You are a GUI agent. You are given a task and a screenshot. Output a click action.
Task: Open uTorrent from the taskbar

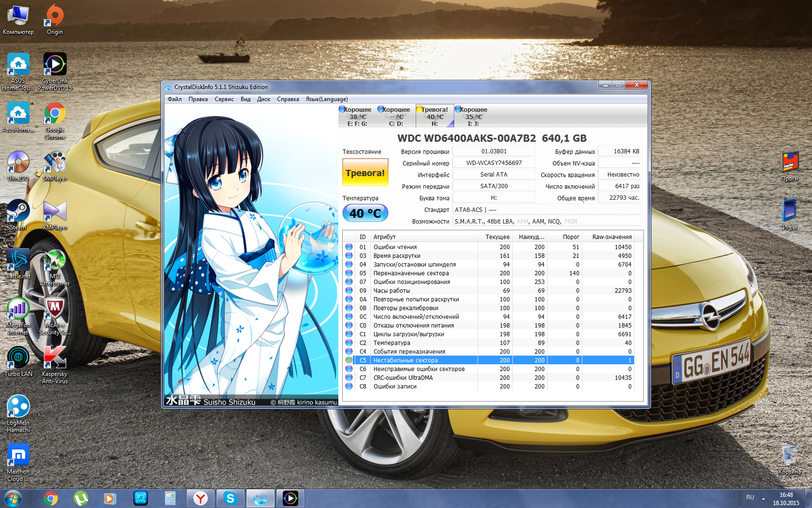click(81, 498)
